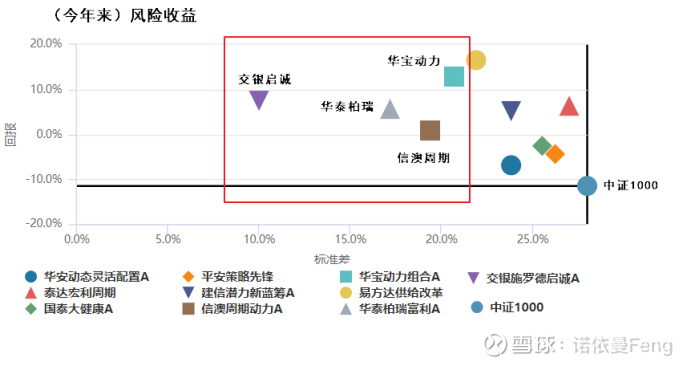Click the brown square 信澳周期 data point
Image resolution: width=692 pixels, height=366 pixels.
tap(430, 131)
